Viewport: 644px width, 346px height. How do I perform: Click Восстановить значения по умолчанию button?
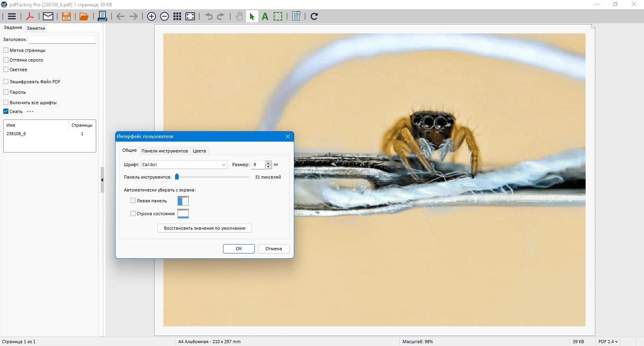coord(204,228)
